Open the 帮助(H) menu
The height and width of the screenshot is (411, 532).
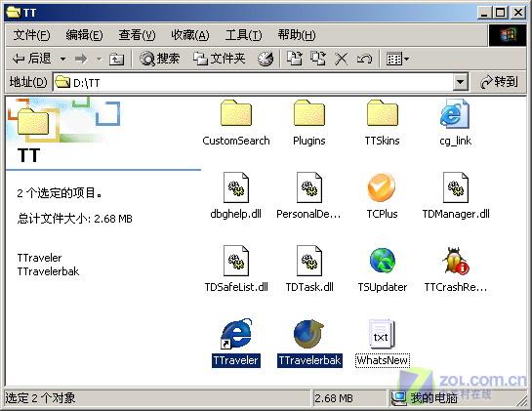[x=297, y=35]
